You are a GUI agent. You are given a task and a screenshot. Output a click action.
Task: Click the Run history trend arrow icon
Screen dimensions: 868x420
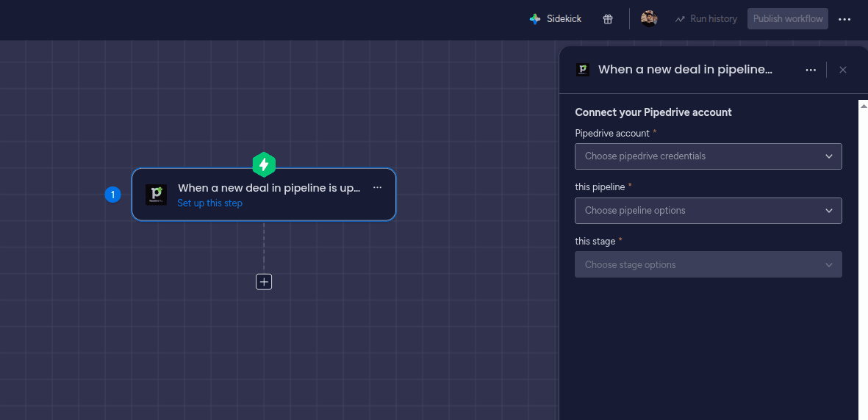(680, 19)
